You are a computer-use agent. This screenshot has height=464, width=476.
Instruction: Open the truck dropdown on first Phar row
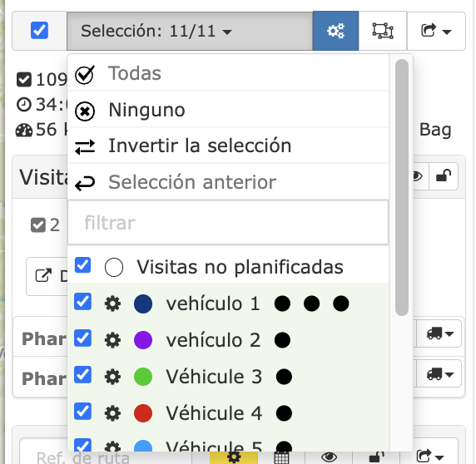(x=439, y=333)
